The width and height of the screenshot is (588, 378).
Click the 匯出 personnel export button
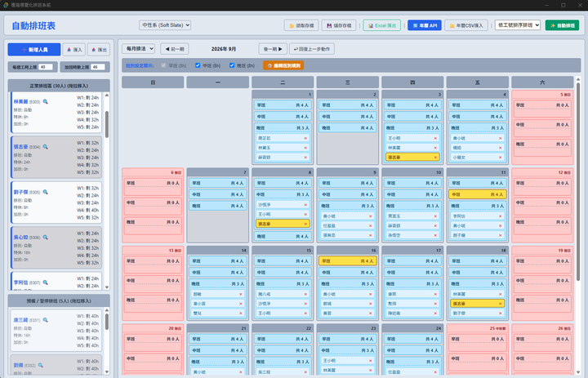point(99,50)
